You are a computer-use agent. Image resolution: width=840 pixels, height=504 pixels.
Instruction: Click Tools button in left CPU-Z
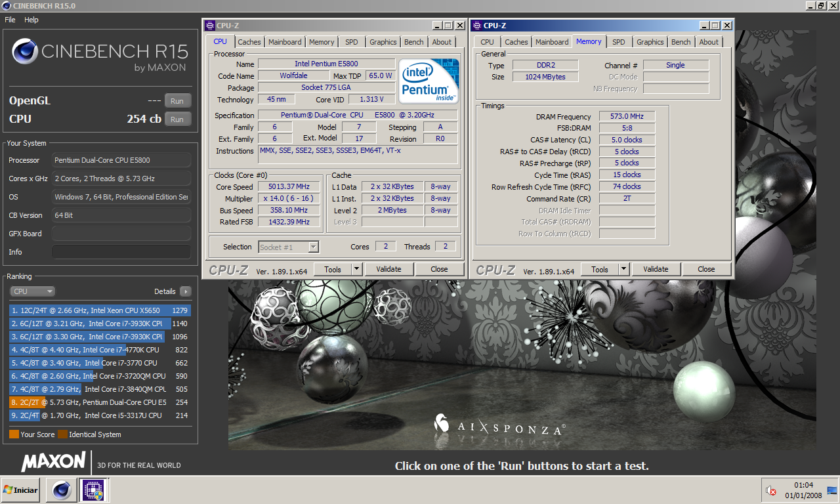pyautogui.click(x=333, y=269)
